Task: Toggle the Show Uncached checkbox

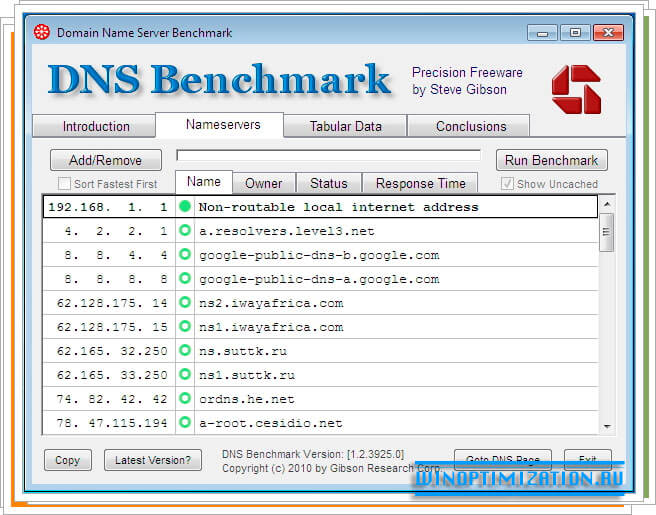Action: (507, 183)
